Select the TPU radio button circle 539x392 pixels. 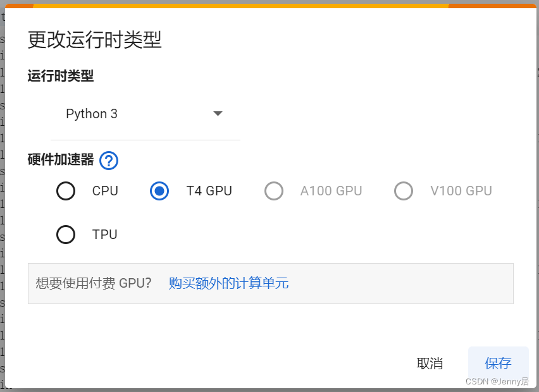tap(66, 235)
